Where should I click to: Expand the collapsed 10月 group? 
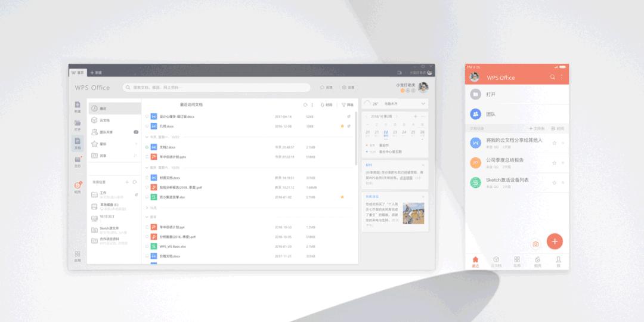point(147,208)
